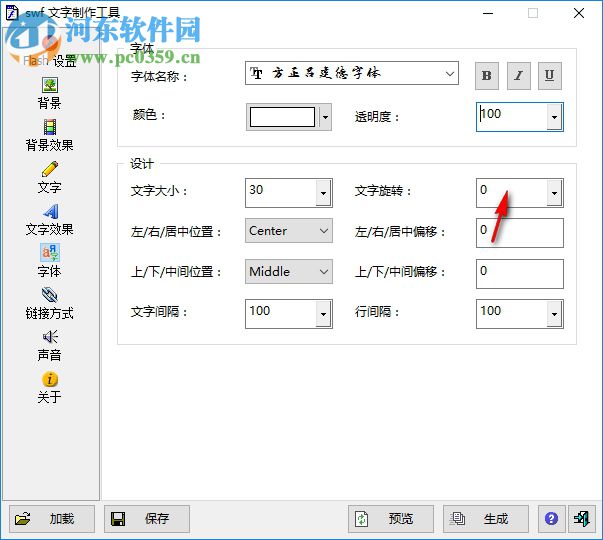
Task: Toggle underline text formatting
Action: click(550, 76)
